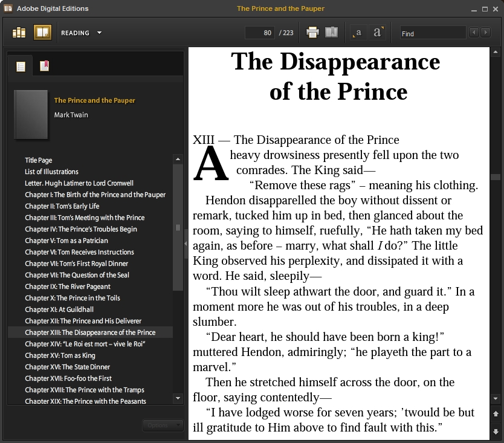
Task: Decrease text size with small 'a' icon
Action: click(x=357, y=33)
